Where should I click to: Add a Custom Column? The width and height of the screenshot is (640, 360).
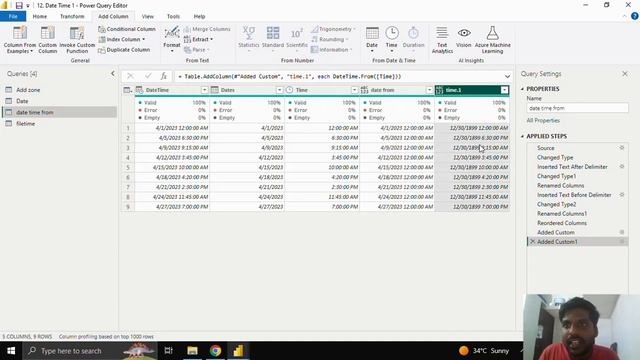47,40
